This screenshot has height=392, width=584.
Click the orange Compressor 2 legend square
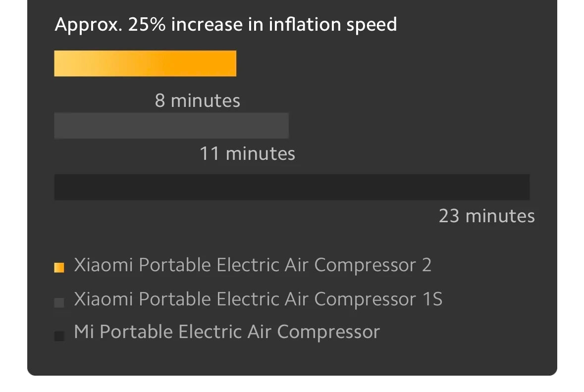tap(59, 268)
